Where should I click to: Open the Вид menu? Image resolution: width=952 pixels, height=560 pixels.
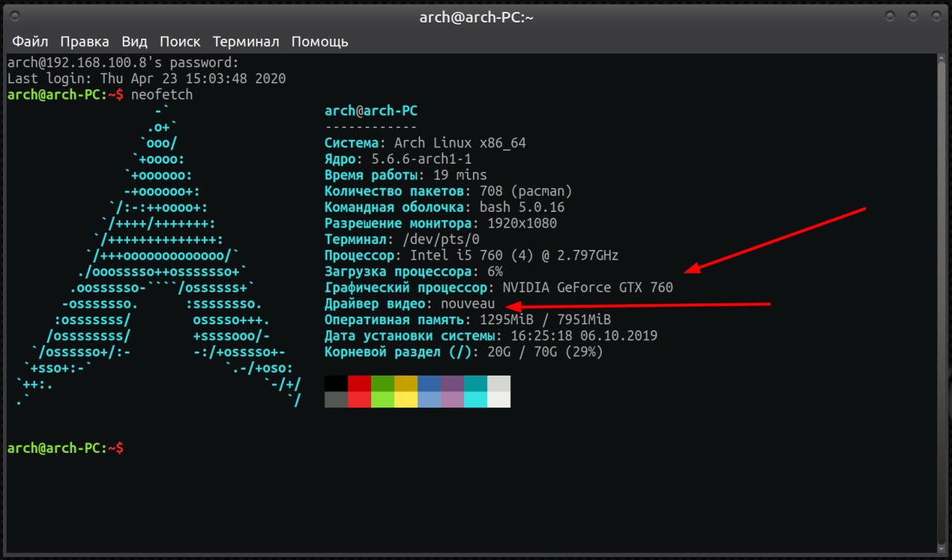[x=135, y=42]
